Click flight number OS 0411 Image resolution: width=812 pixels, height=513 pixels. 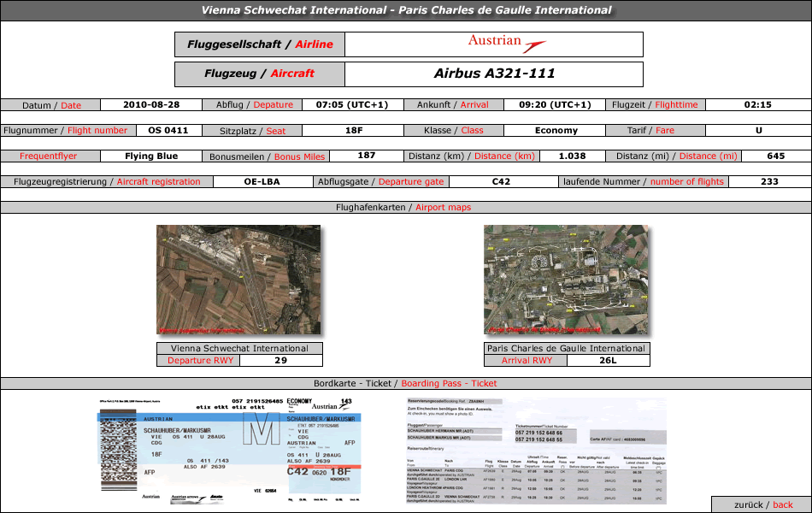point(168,131)
